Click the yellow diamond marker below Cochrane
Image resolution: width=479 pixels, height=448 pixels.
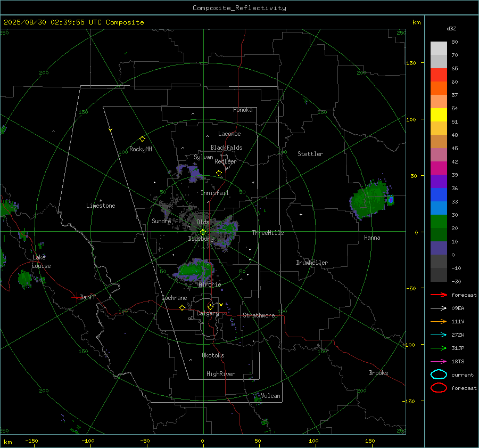click(182, 308)
